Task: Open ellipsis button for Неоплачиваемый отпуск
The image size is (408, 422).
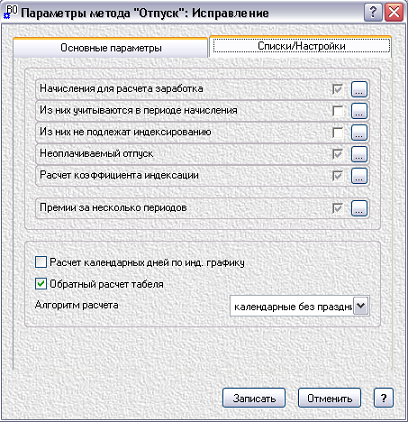Action: point(359,154)
